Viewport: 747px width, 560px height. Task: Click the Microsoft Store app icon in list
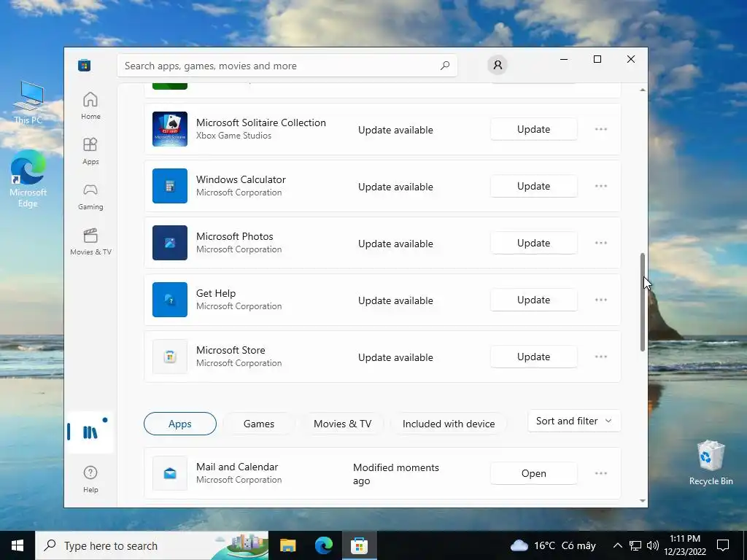click(169, 357)
